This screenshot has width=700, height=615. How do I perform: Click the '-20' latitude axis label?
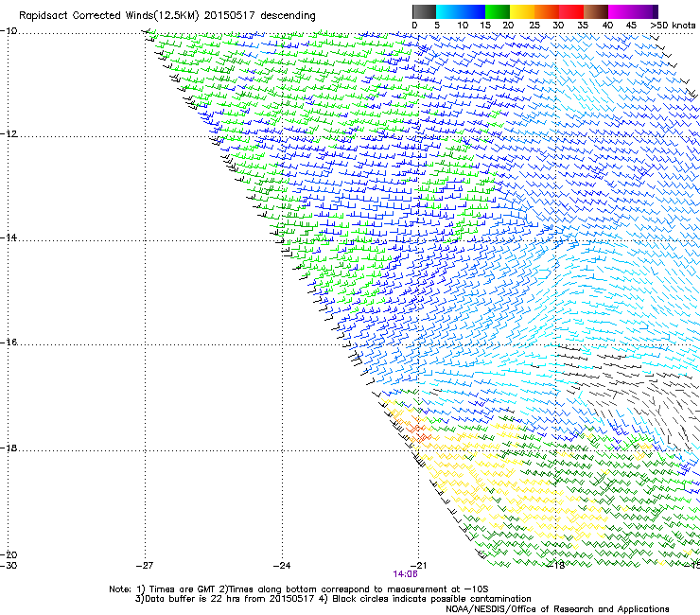tap(9, 554)
